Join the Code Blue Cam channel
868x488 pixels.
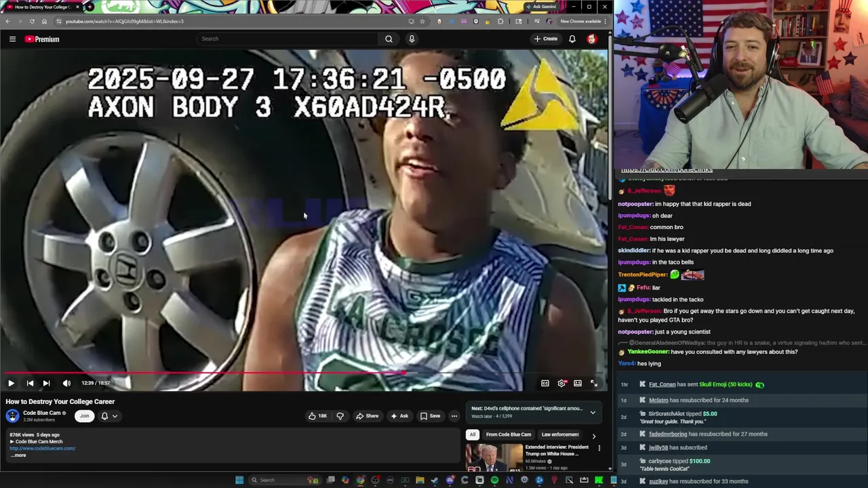[x=84, y=416]
